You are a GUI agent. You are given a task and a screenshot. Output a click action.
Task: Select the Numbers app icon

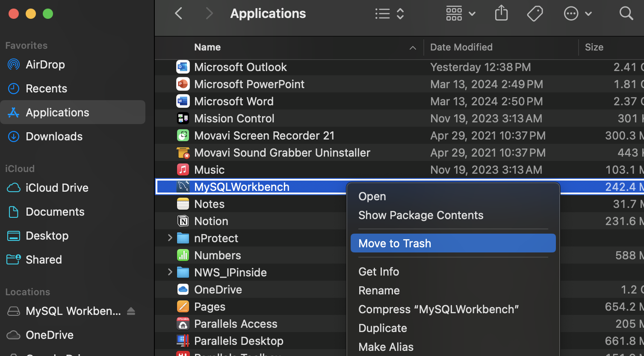183,255
